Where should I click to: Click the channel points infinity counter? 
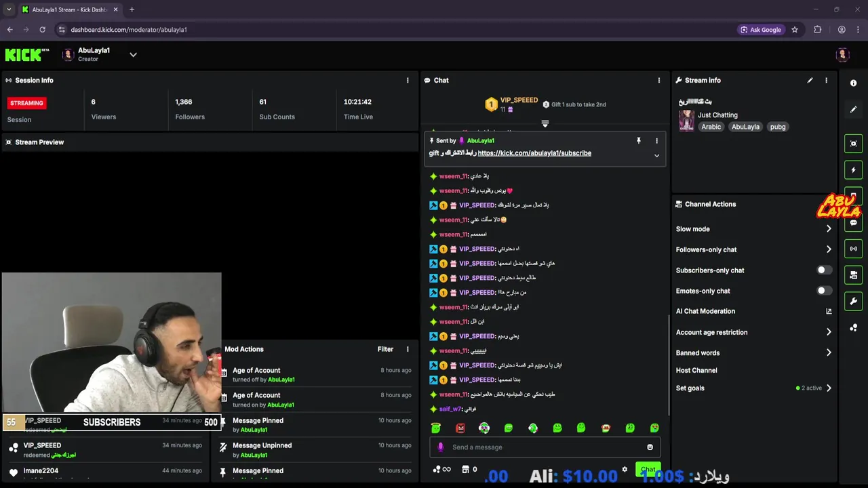pos(441,469)
